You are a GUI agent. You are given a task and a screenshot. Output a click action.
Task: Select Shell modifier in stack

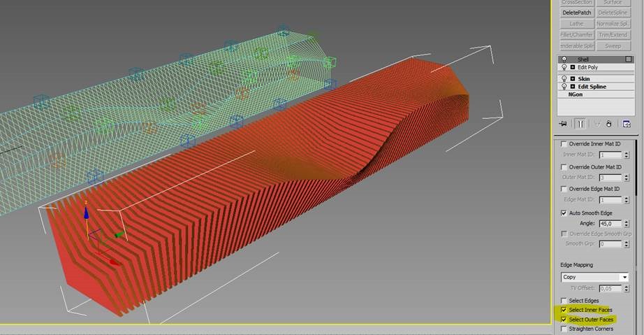click(x=583, y=59)
